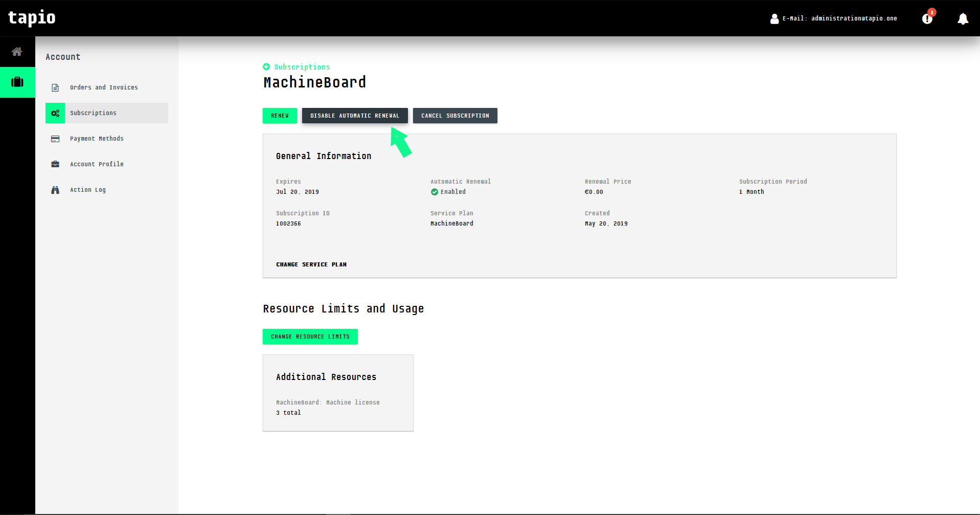Click the Subscriptions gears icon
The width and height of the screenshot is (980, 515).
55,113
